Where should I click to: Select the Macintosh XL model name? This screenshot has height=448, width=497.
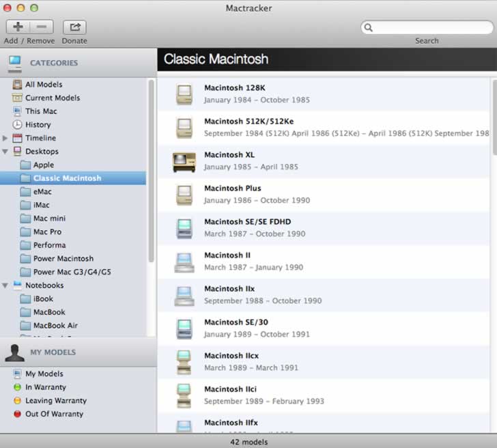(x=229, y=155)
